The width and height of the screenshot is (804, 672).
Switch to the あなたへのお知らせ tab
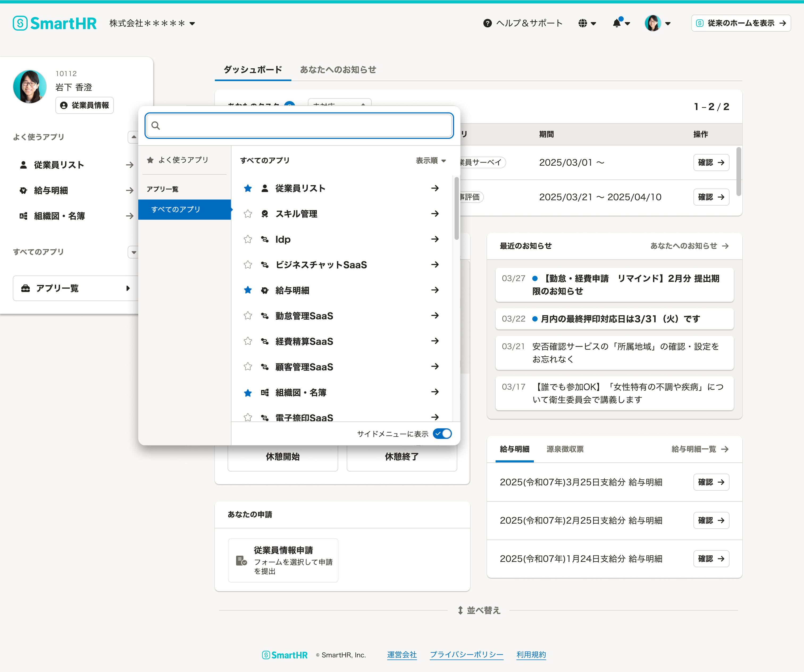pyautogui.click(x=338, y=70)
